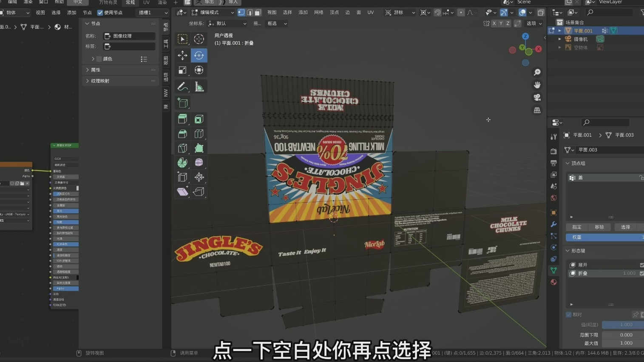Screen dimensions: 644x362
Task: Select the Box Select tool
Action: click(x=182, y=39)
